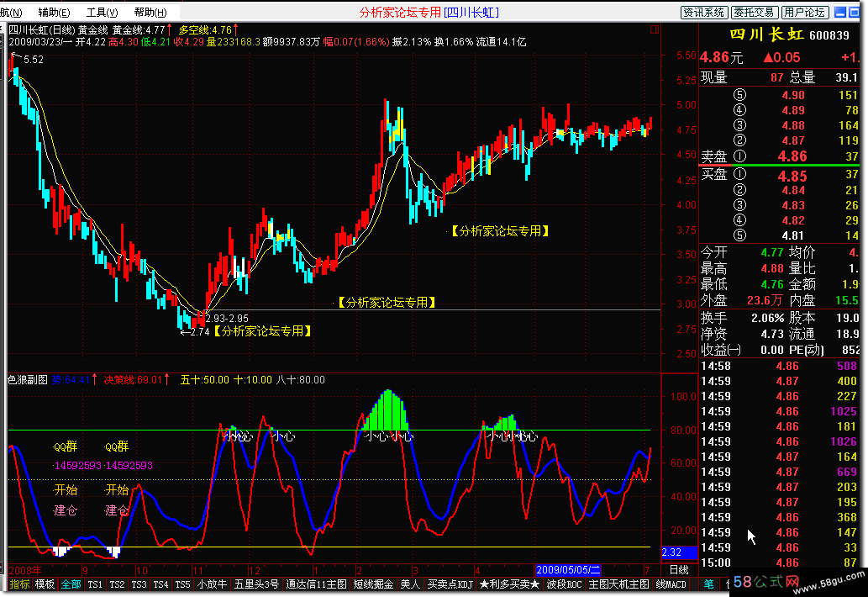Select the 模板 tab
The image size is (868, 597).
(45, 584)
